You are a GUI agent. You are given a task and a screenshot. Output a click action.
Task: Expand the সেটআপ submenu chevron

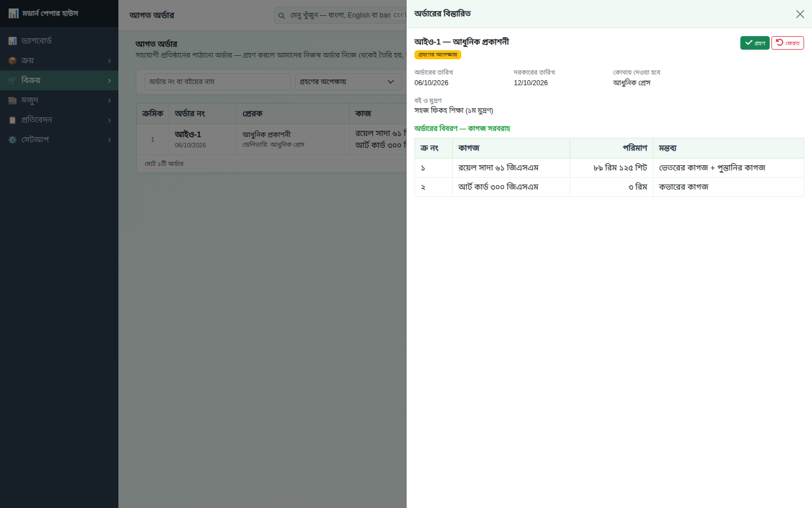[x=109, y=140]
